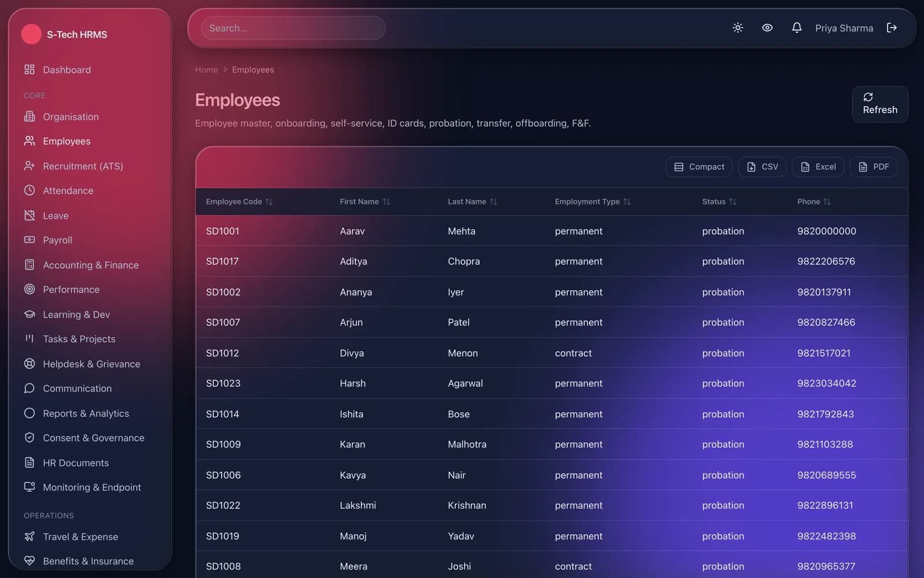Open notifications bell icon
924x578 pixels.
coord(796,28)
